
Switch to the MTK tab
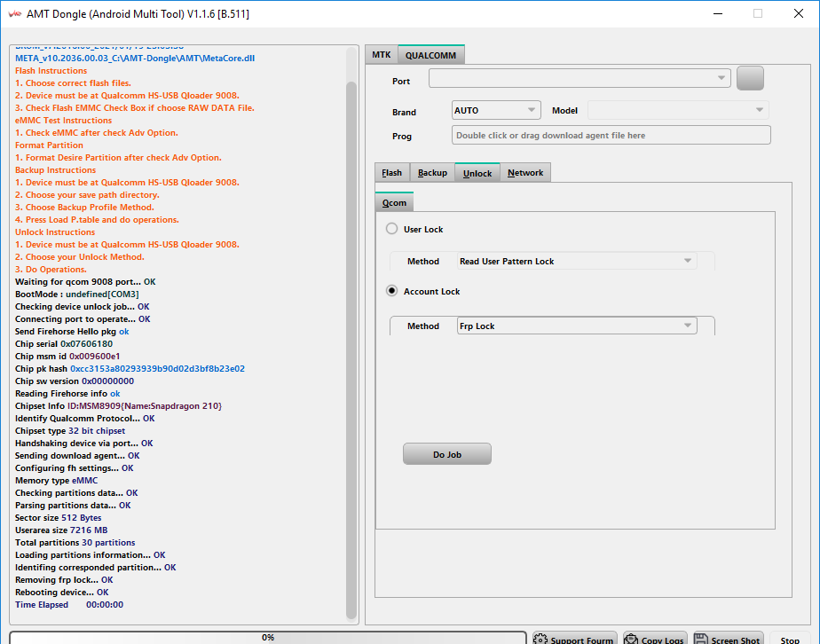pyautogui.click(x=381, y=55)
